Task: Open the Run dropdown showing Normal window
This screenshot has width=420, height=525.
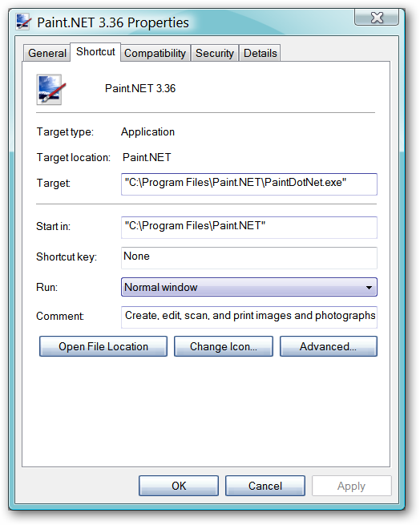Action: coord(249,287)
